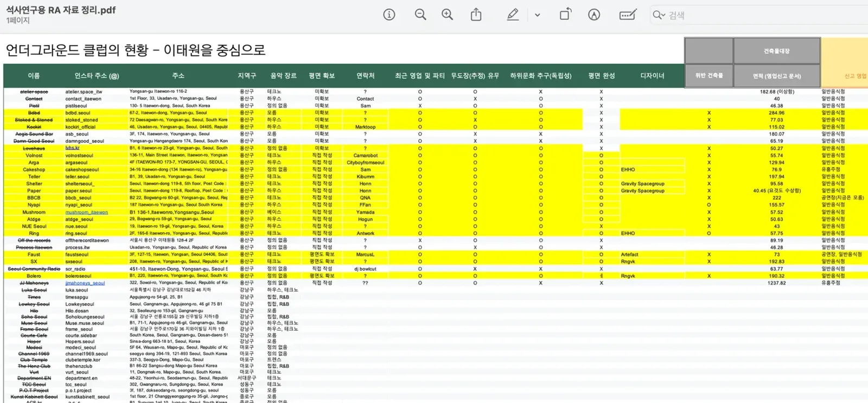
Task: Select the channel1969.seoul cell
Action: [86, 354]
